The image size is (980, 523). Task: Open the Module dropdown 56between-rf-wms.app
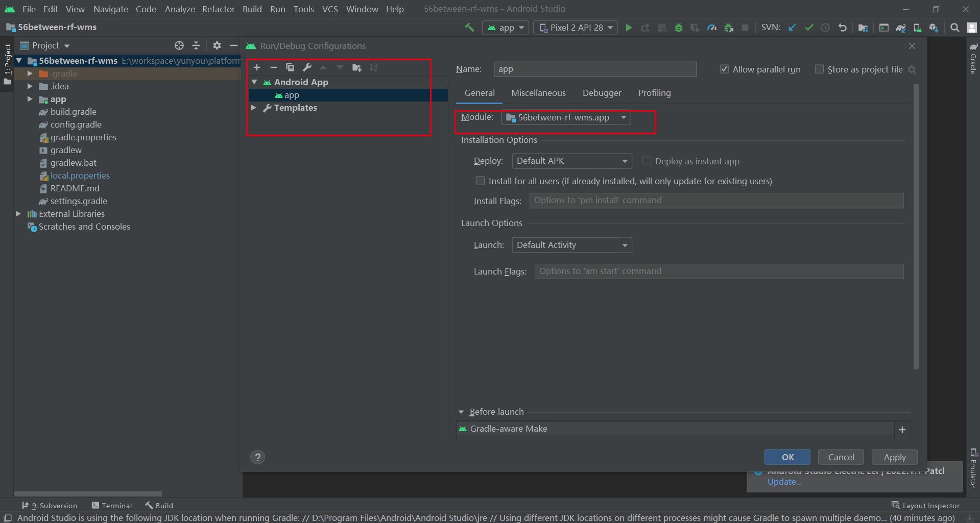click(566, 117)
